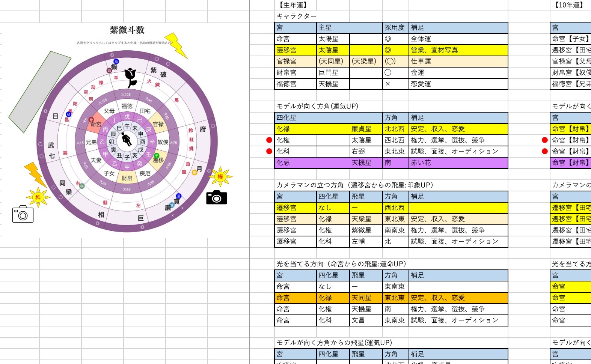Click the lightning bolt beside the 科 sun
The width and height of the screenshot is (591, 364).
pos(35,174)
